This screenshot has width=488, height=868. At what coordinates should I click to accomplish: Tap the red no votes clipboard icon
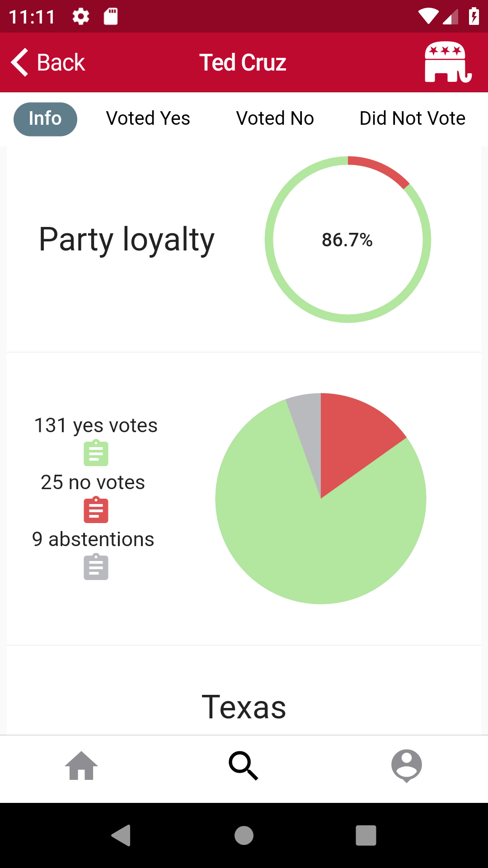(96, 510)
